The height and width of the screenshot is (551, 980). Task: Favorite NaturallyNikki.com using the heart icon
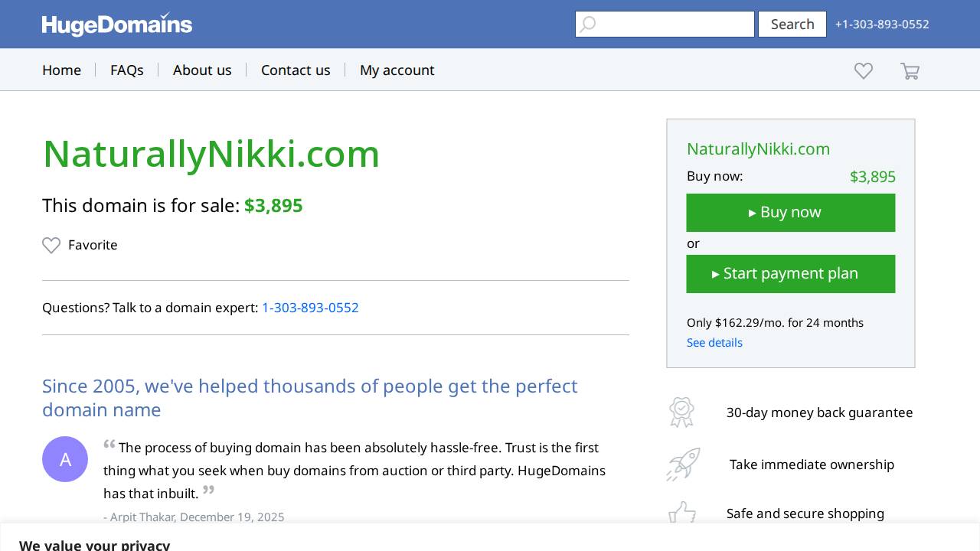tap(51, 245)
